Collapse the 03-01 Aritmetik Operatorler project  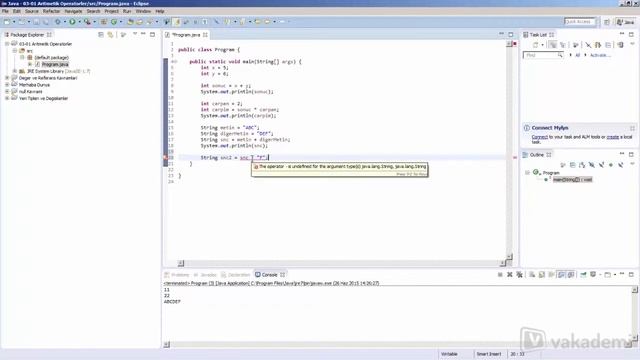pos(7,44)
